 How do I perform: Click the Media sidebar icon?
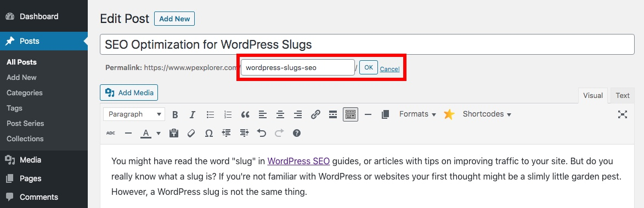(10, 160)
